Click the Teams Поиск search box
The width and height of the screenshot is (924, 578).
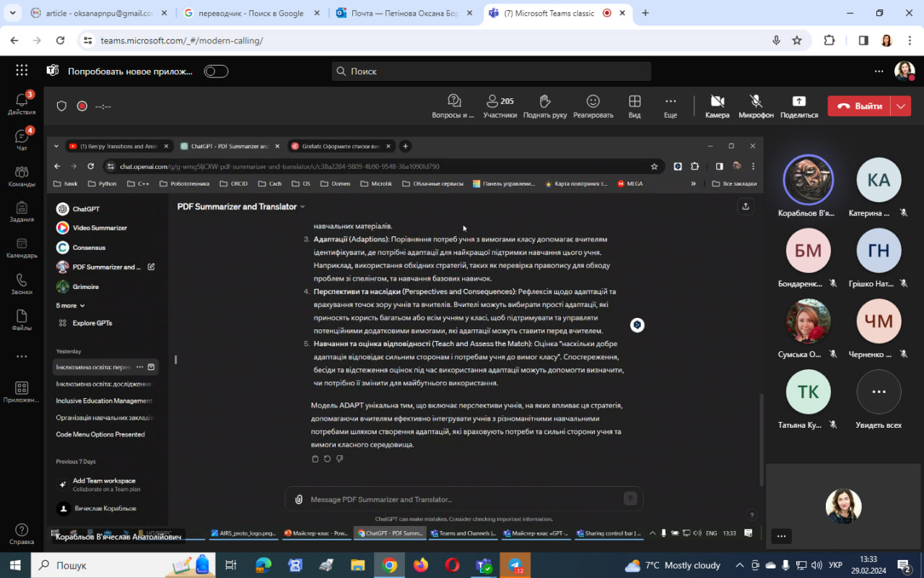(x=491, y=71)
